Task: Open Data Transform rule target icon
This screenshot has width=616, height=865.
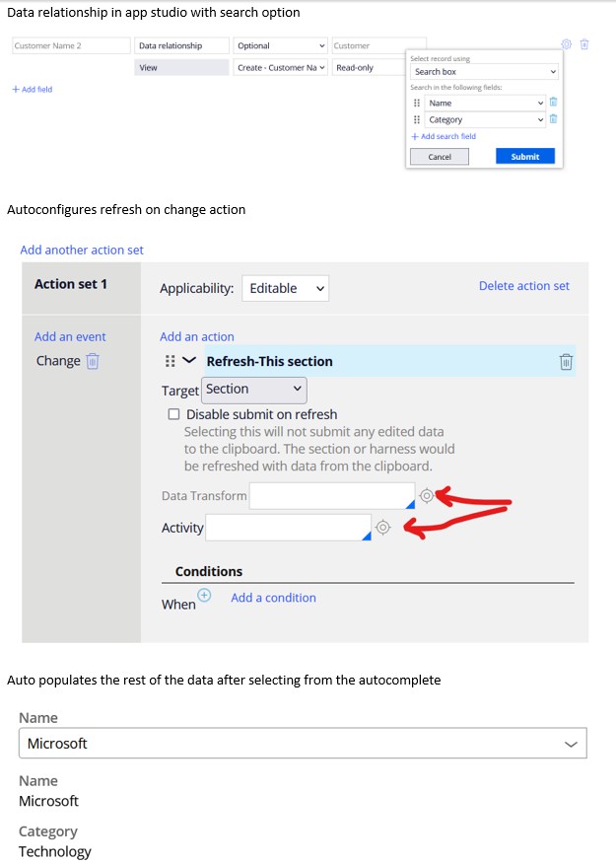Action: pyautogui.click(x=426, y=495)
